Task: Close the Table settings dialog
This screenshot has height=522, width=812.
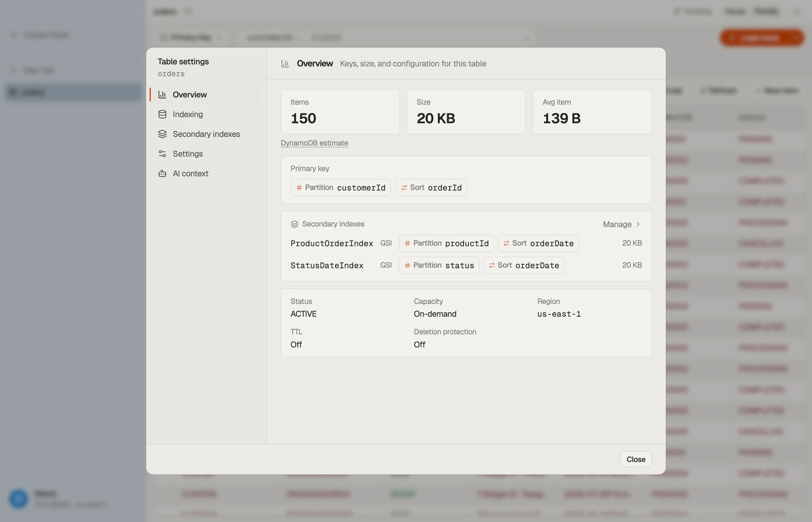Action: coord(636,459)
